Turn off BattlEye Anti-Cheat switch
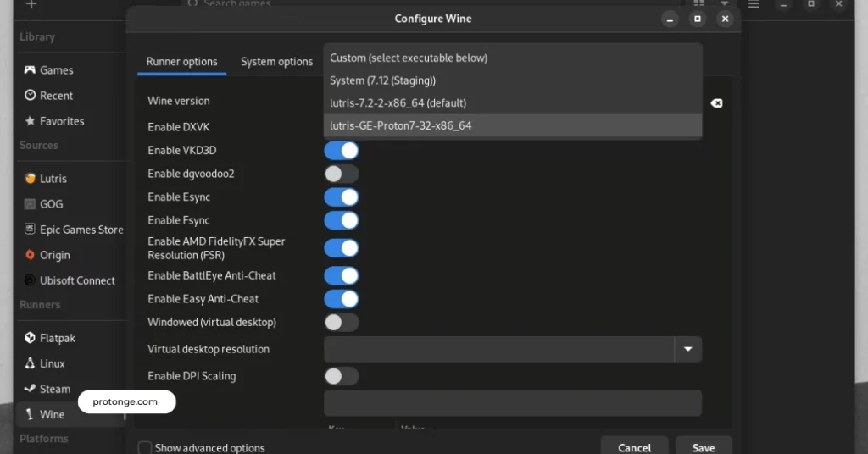 (342, 275)
